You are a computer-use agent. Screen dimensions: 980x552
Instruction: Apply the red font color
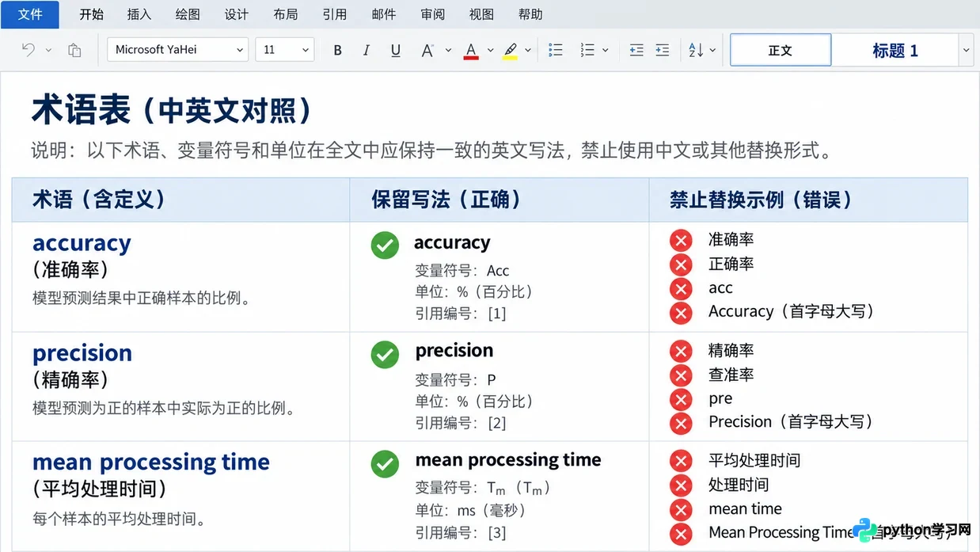(x=471, y=51)
